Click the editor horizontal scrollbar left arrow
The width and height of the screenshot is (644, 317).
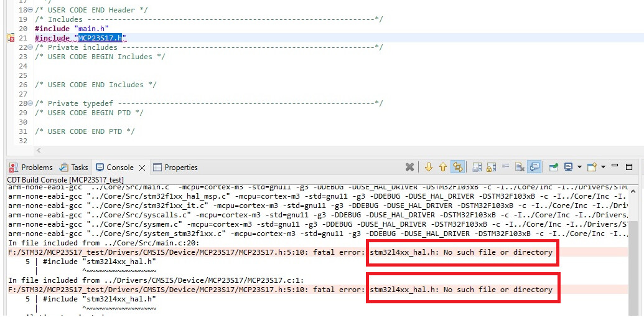point(39,151)
